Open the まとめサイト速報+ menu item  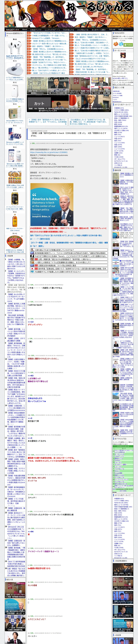[x=99, y=30]
